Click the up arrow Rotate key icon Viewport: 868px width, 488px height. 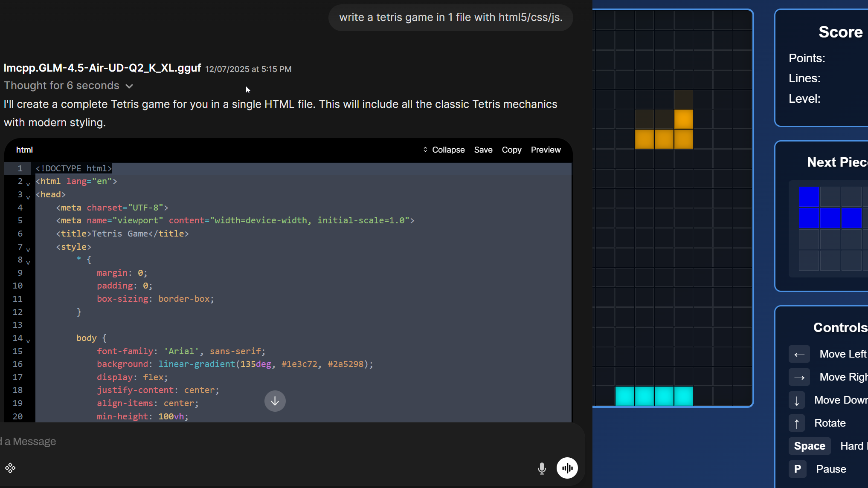pyautogui.click(x=796, y=423)
